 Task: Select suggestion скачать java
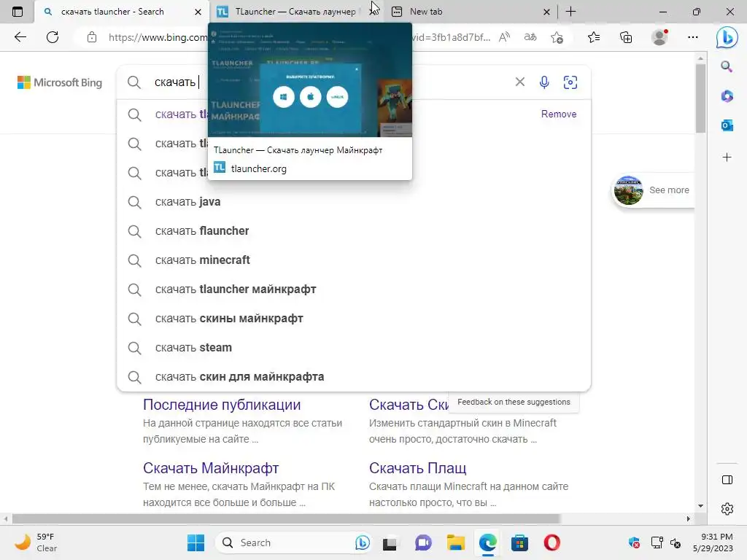354,202
